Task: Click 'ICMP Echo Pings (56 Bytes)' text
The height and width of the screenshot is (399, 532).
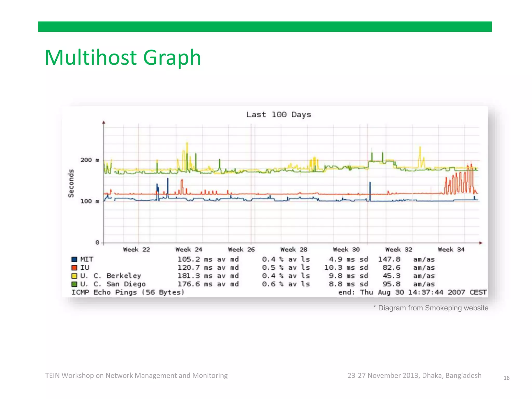Action: tap(128, 292)
